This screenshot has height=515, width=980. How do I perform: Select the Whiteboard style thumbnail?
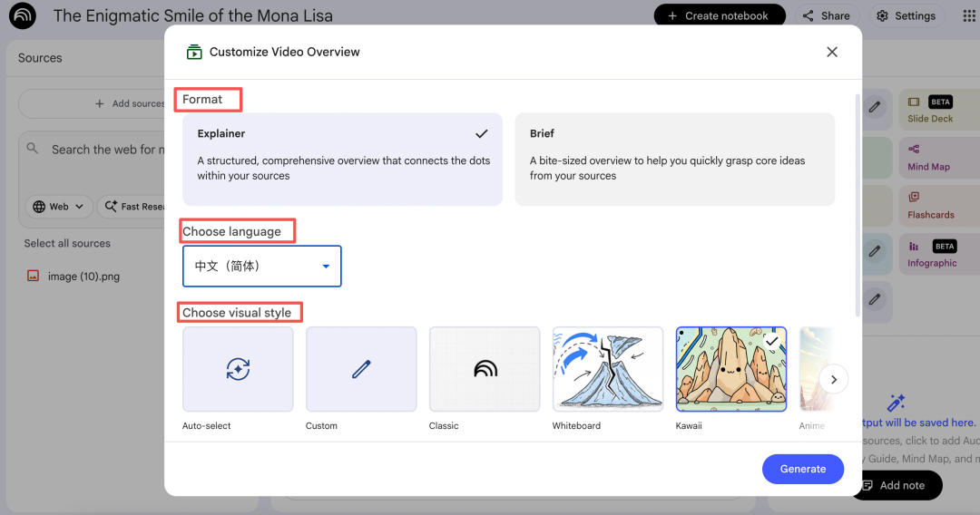[608, 369]
